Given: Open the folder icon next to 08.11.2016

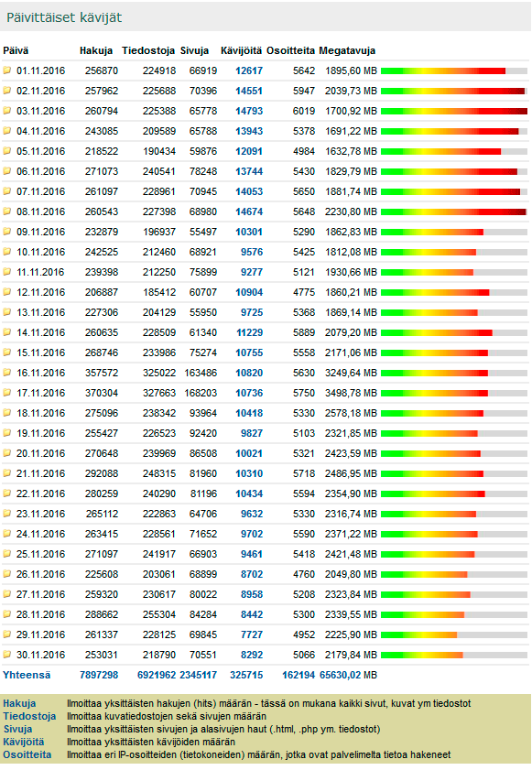Looking at the screenshot, I should point(7,211).
